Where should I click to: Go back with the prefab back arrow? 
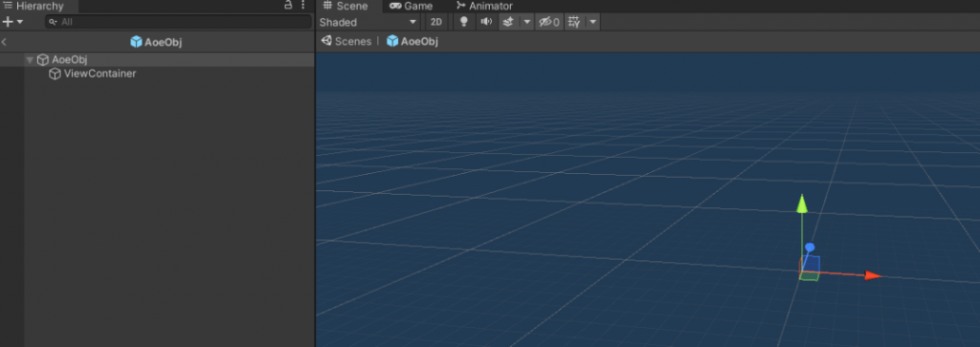pos(5,42)
